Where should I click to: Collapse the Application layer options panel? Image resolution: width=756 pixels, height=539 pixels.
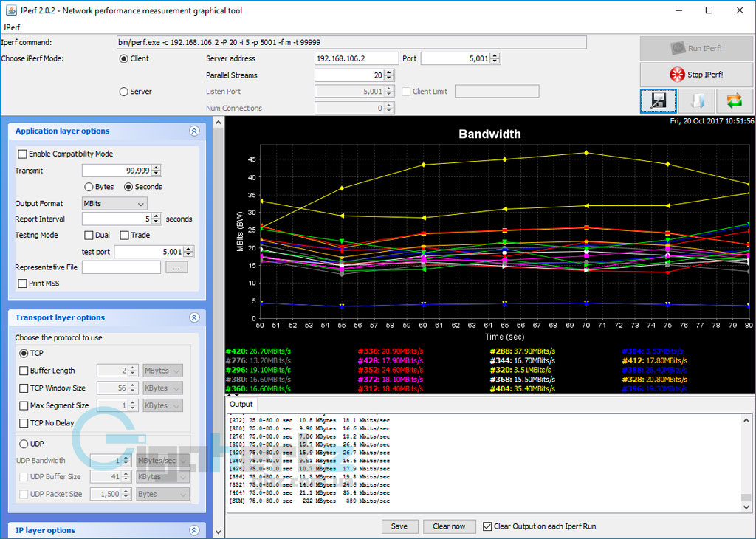pos(194,131)
